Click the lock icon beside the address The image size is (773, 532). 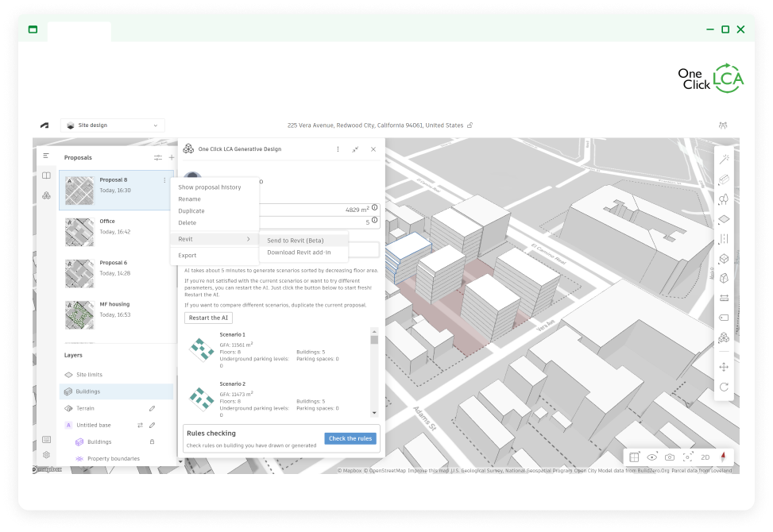pyautogui.click(x=470, y=125)
